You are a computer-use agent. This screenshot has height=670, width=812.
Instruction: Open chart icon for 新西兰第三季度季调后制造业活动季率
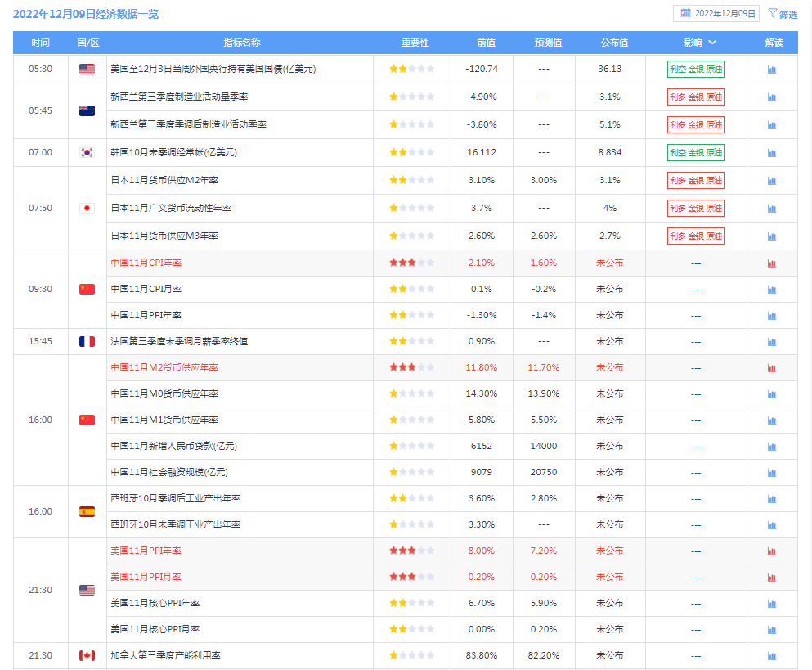click(x=772, y=125)
